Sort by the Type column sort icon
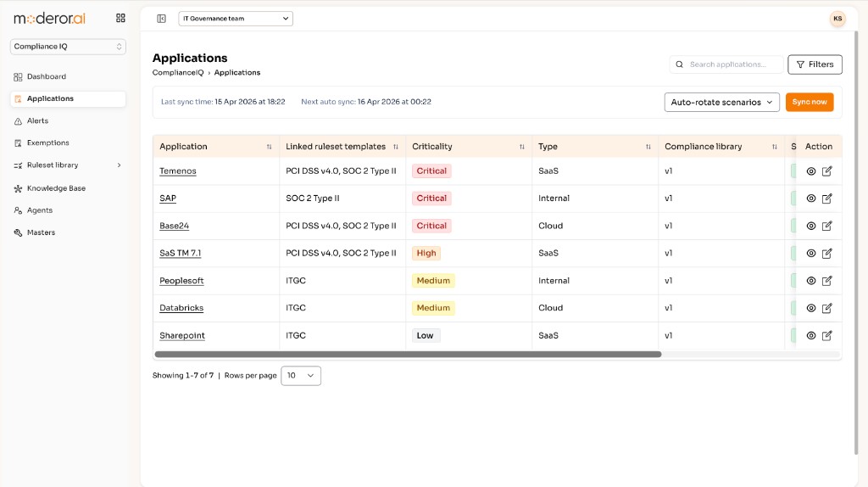This screenshot has height=487, width=868. [x=648, y=147]
